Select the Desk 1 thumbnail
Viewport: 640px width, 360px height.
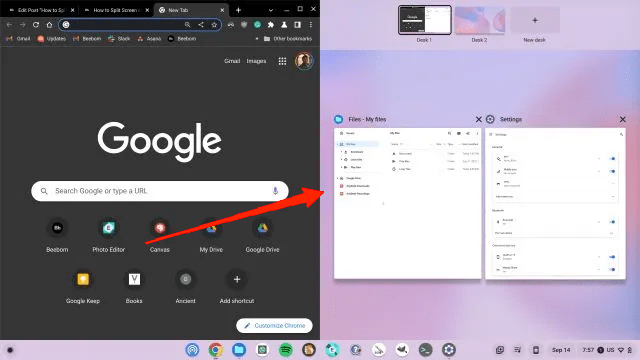[x=424, y=20]
